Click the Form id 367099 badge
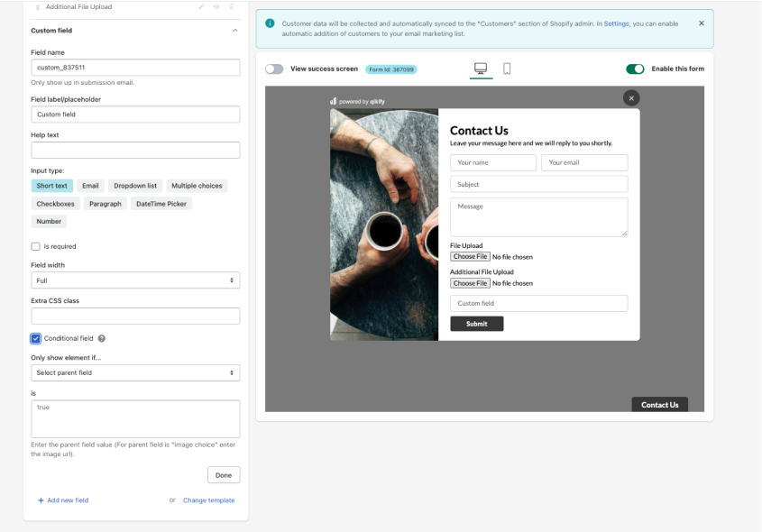Screen dimensions: 762x532 coord(391,69)
